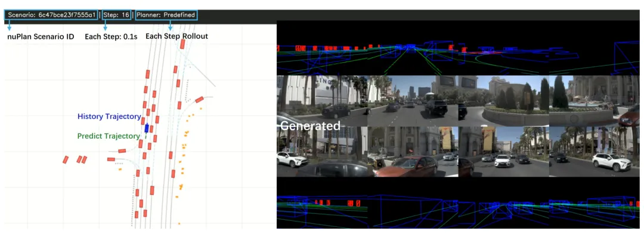Open the bottom-row view with white SUV behind dark hood
This screenshot has height=234, width=644.
click(x=322, y=152)
